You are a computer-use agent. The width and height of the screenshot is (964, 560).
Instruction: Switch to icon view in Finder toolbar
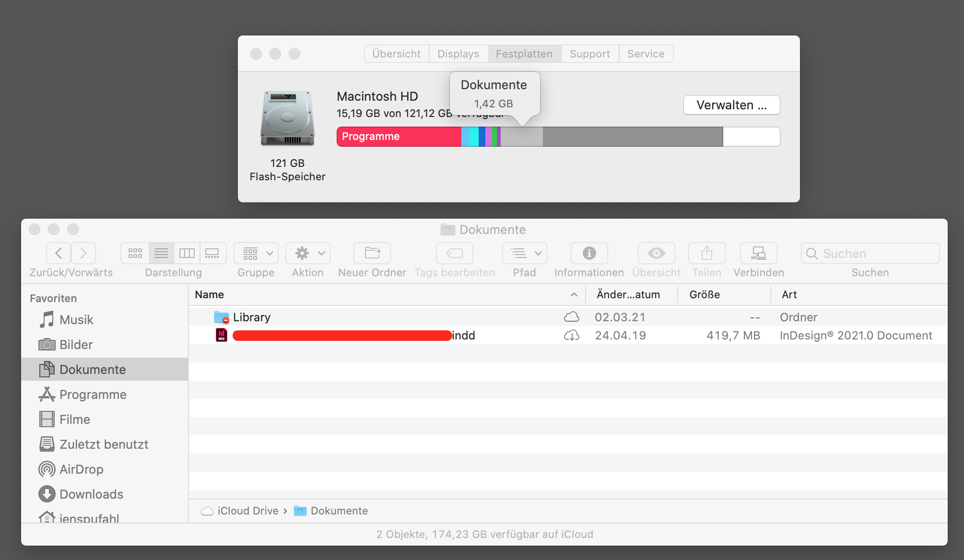click(135, 253)
